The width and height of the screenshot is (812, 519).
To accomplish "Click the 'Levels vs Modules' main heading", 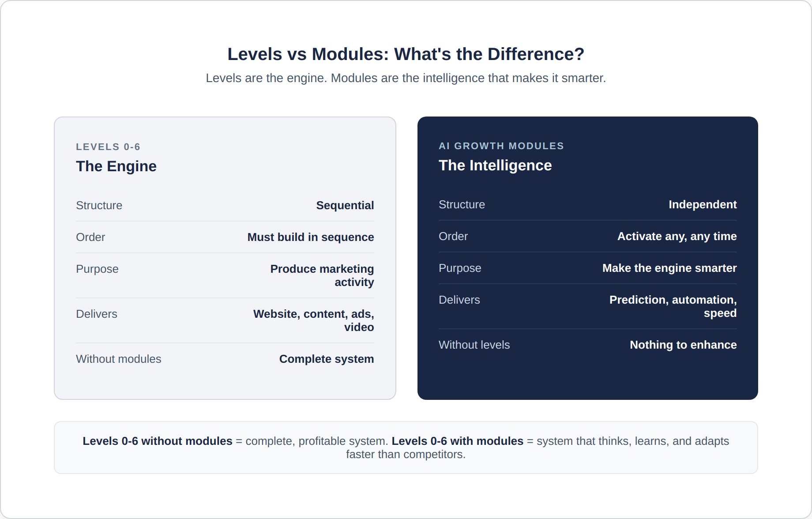I will [x=406, y=54].
